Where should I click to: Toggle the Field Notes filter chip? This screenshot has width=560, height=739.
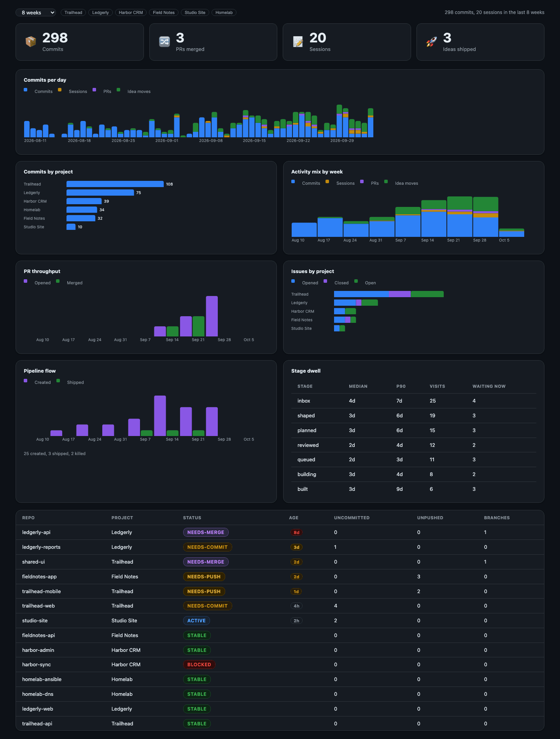[x=164, y=12]
